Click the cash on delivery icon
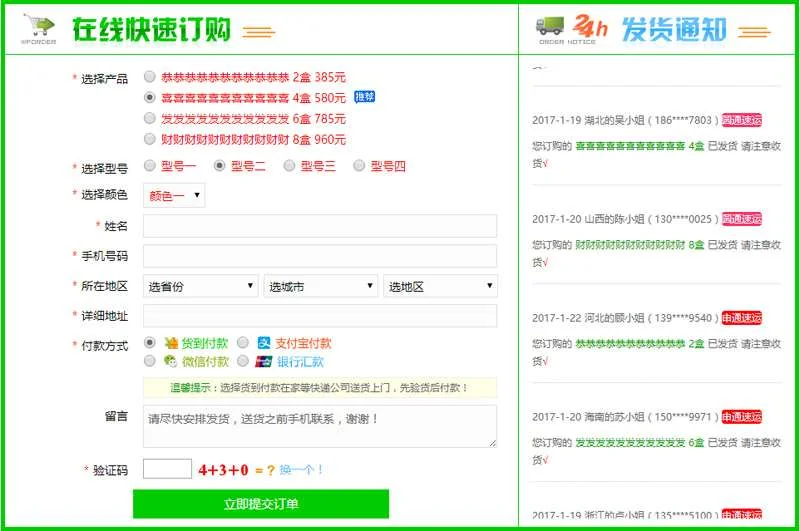The image size is (800, 531). click(171, 343)
